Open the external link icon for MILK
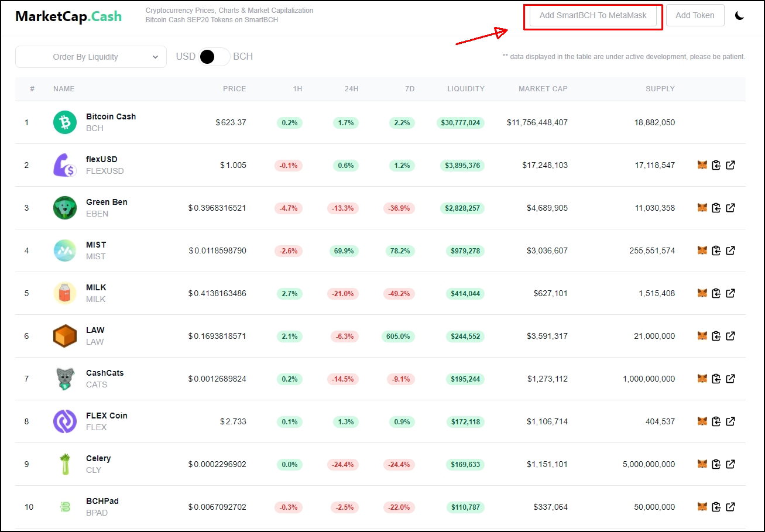The width and height of the screenshot is (765, 532). click(x=730, y=293)
